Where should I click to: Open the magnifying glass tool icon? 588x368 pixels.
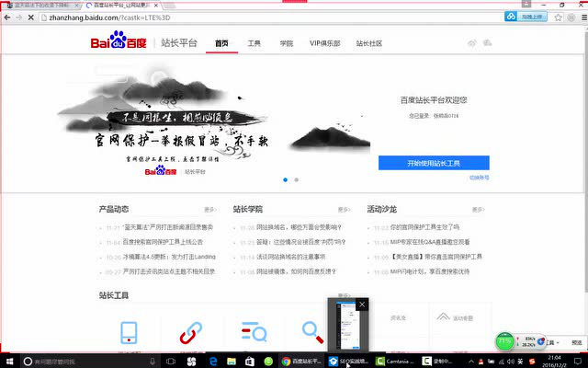(312, 333)
